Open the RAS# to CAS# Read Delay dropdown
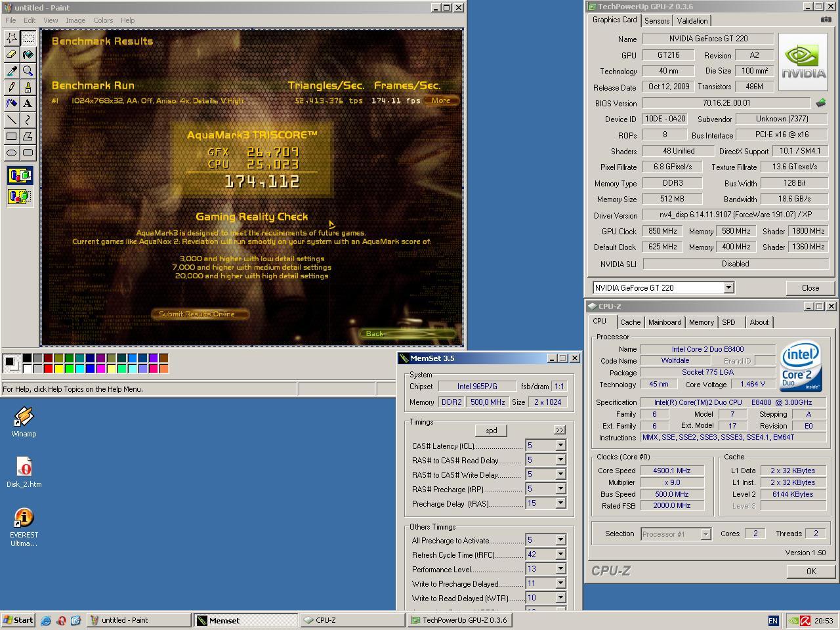The width and height of the screenshot is (840, 630). tap(560, 460)
